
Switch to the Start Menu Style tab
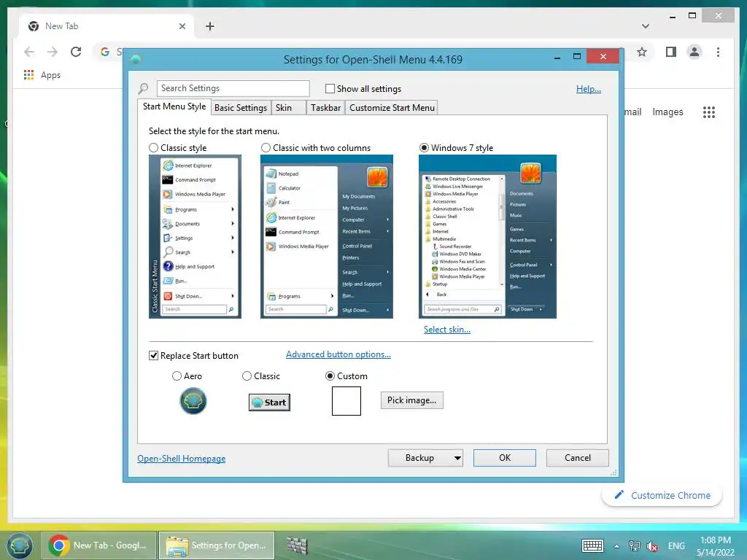[x=174, y=106]
